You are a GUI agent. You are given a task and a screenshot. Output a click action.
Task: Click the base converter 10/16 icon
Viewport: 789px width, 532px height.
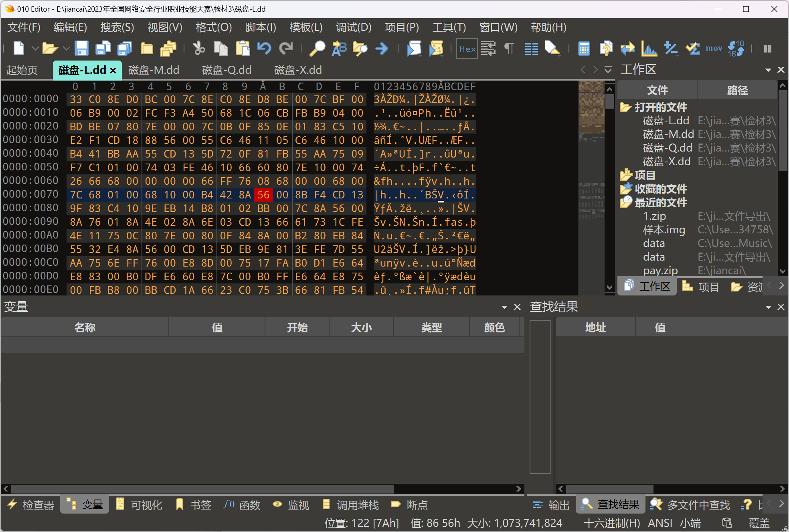click(736, 49)
